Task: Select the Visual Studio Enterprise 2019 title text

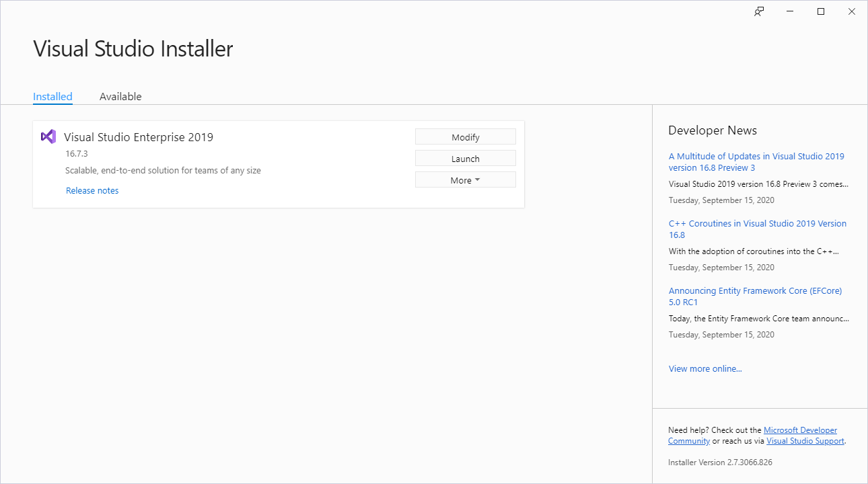Action: click(139, 137)
